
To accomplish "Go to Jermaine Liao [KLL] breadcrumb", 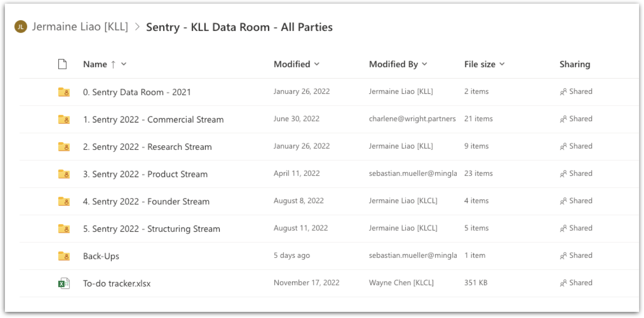I will pyautogui.click(x=80, y=27).
